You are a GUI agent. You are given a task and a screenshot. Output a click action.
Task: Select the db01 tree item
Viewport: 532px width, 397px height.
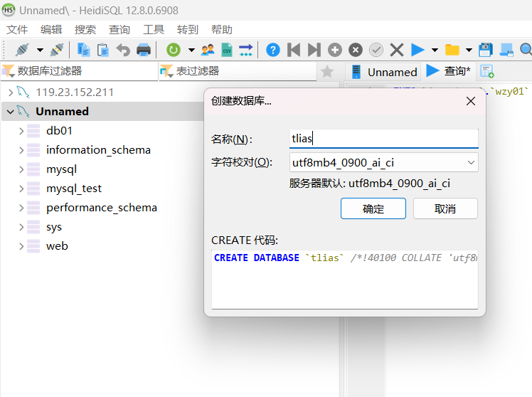click(59, 131)
